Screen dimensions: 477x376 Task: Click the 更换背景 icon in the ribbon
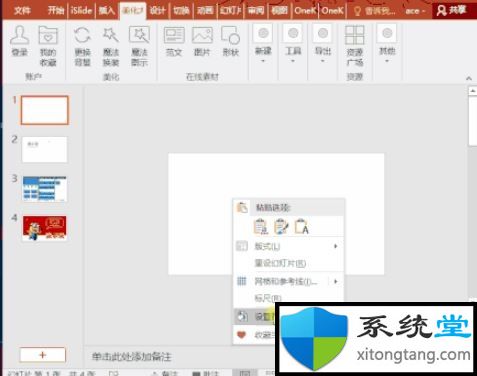coord(82,35)
